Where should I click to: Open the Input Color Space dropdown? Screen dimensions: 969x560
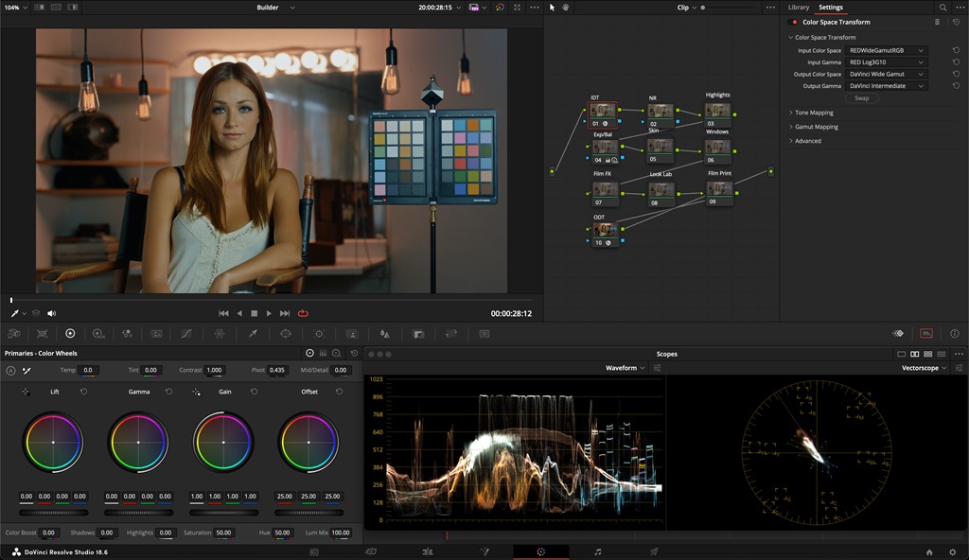click(x=887, y=50)
